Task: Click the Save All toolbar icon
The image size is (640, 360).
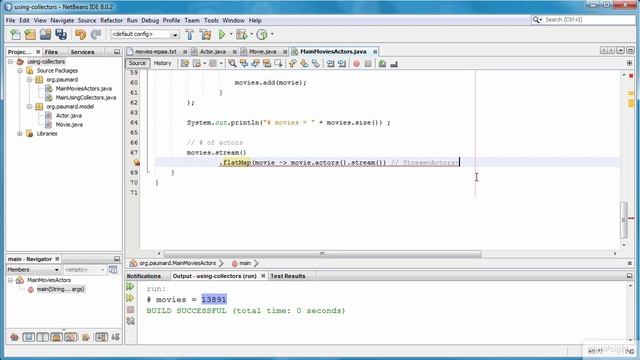Action: pyautogui.click(x=61, y=35)
